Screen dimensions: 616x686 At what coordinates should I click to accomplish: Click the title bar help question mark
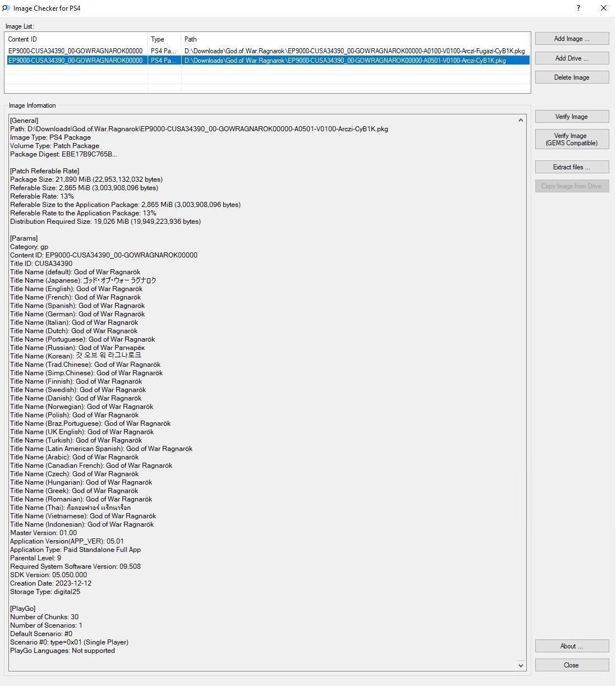click(x=578, y=8)
